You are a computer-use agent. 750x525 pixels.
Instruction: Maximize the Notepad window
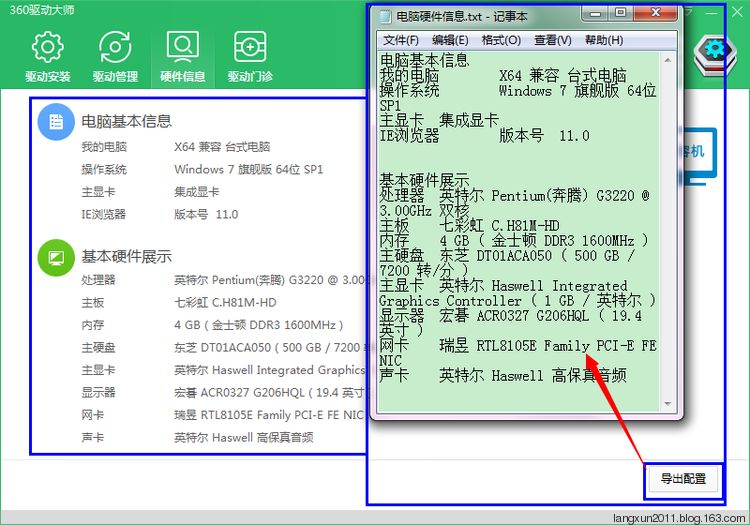[620, 13]
